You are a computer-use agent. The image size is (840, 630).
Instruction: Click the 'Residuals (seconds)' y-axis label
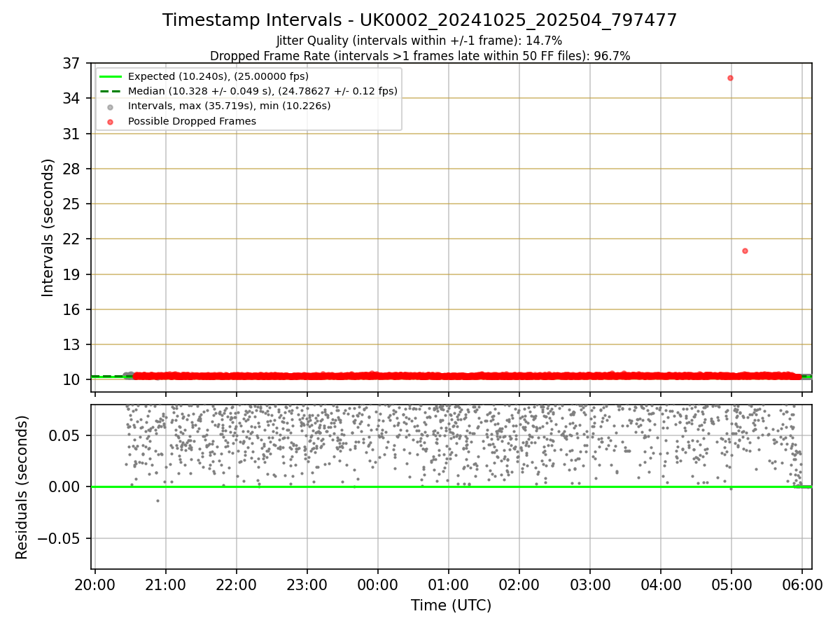(x=22, y=487)
